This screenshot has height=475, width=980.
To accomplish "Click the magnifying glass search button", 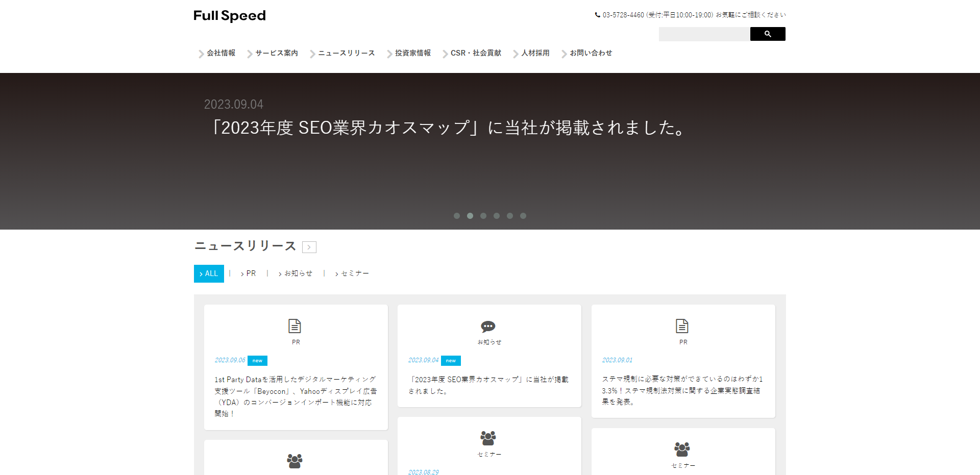I will pos(767,34).
